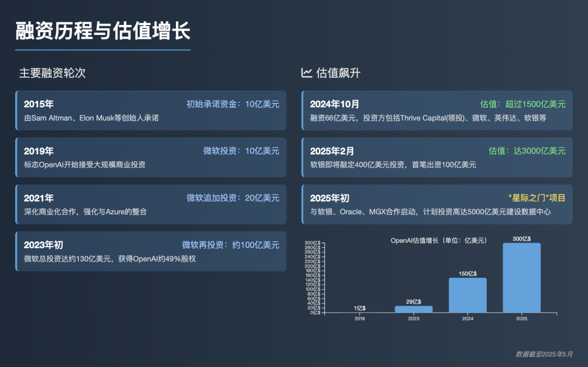Image resolution: width=588 pixels, height=367 pixels.
Task: Click the 300亿$ bar value label
Action: click(522, 239)
